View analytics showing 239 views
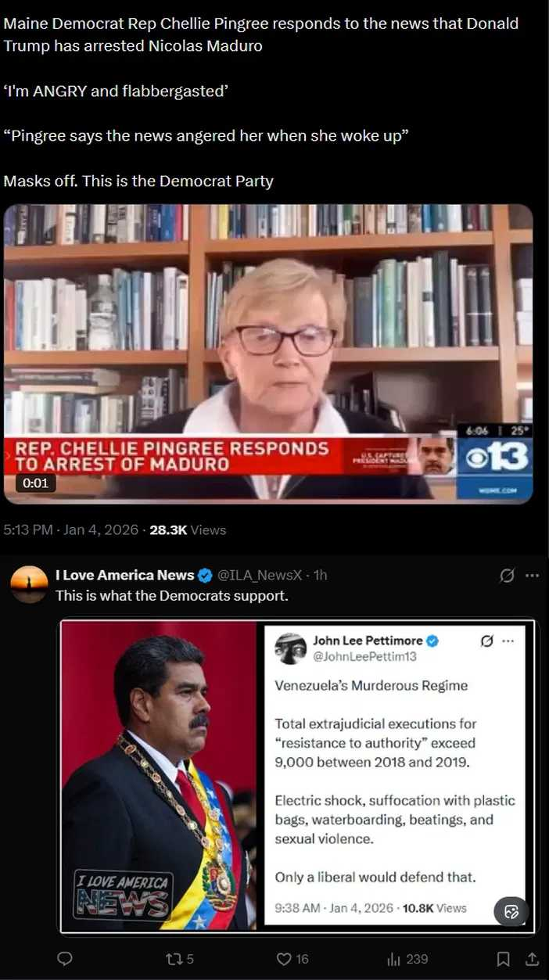Viewport: 549px width, 980px height. [x=407, y=958]
